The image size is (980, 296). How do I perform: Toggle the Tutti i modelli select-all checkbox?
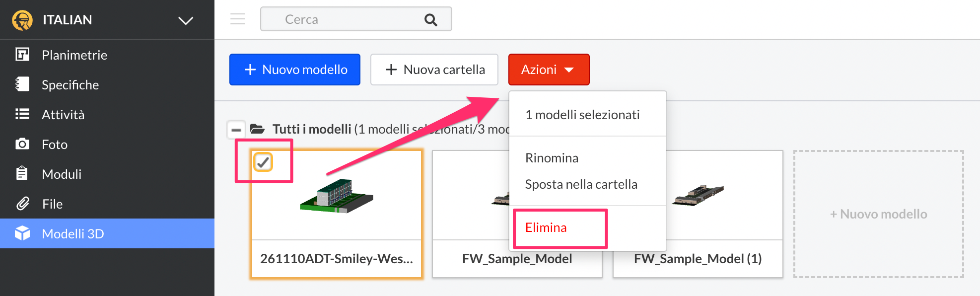[x=236, y=130]
